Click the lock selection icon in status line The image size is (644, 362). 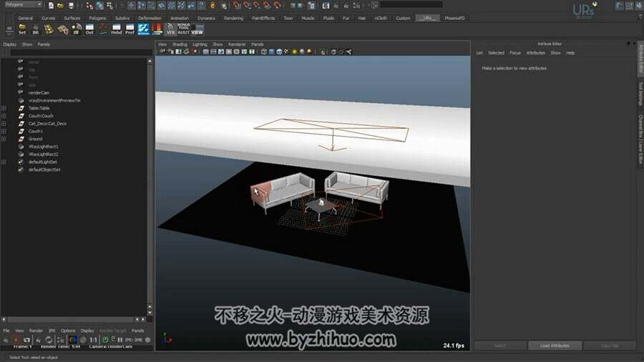tap(213, 5)
